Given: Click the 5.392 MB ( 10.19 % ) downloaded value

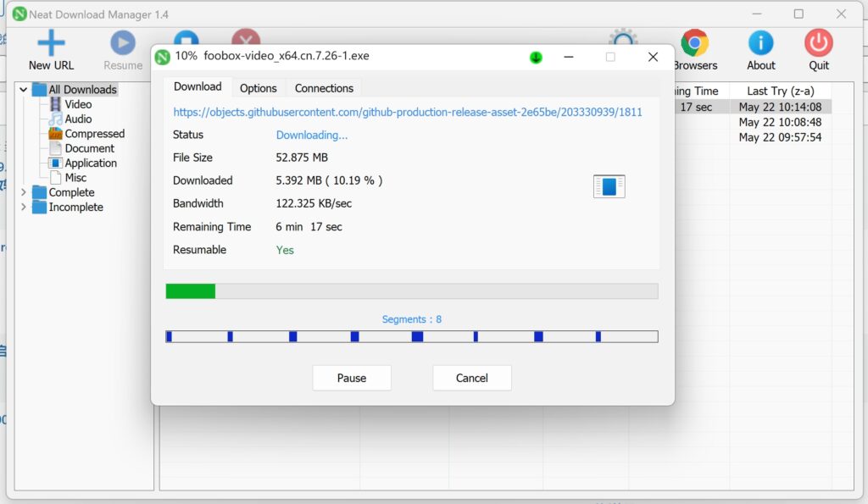Looking at the screenshot, I should click(329, 180).
